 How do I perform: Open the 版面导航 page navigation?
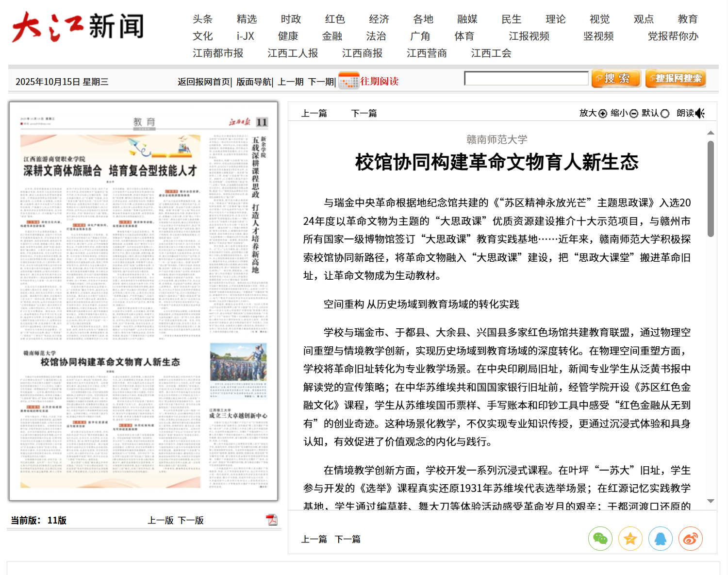(x=254, y=82)
